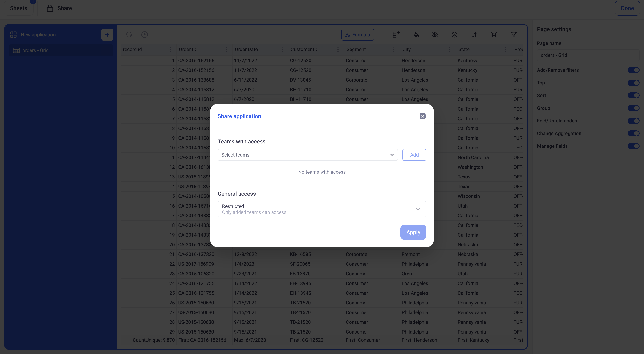Expand the Restricted general access dropdown
644x354 pixels.
click(x=321, y=209)
